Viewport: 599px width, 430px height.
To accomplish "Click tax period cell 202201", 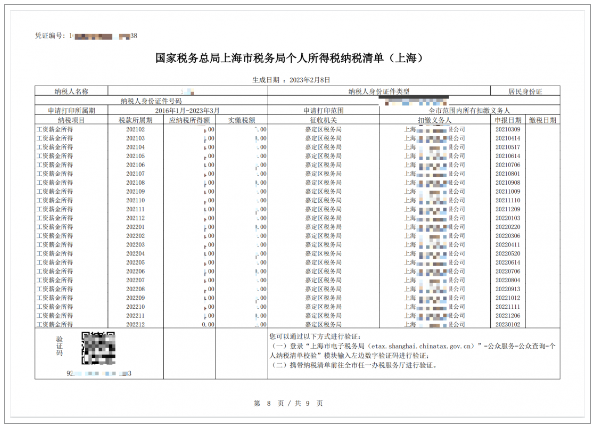I will 136,227.
